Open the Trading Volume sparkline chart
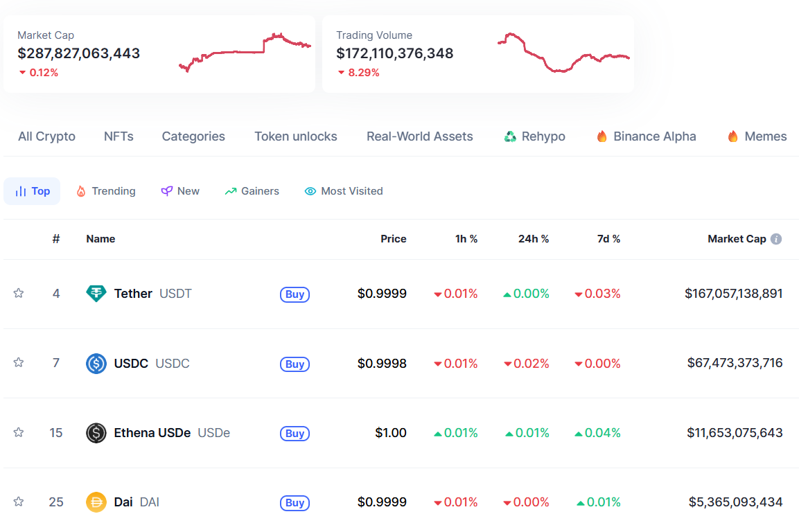 [563, 53]
